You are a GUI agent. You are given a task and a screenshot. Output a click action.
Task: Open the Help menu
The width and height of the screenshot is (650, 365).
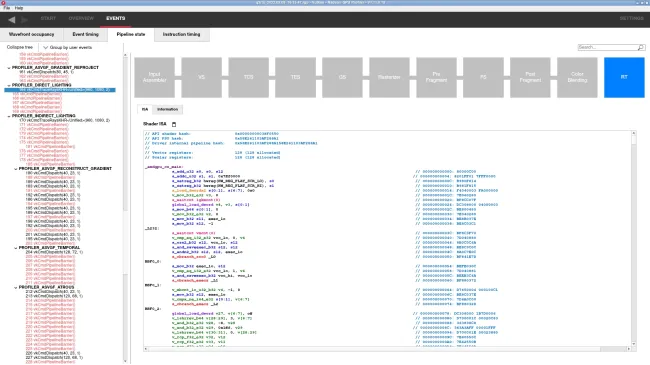pyautogui.click(x=19, y=8)
